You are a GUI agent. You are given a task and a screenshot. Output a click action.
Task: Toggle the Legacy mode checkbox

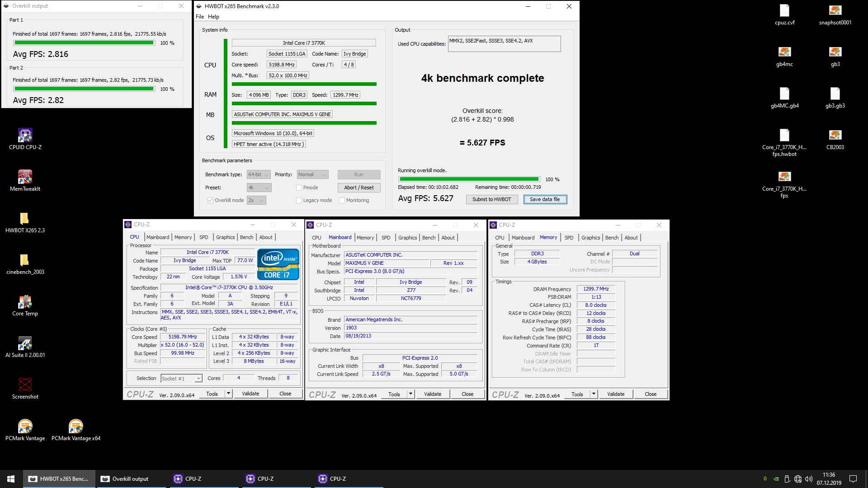tap(299, 200)
